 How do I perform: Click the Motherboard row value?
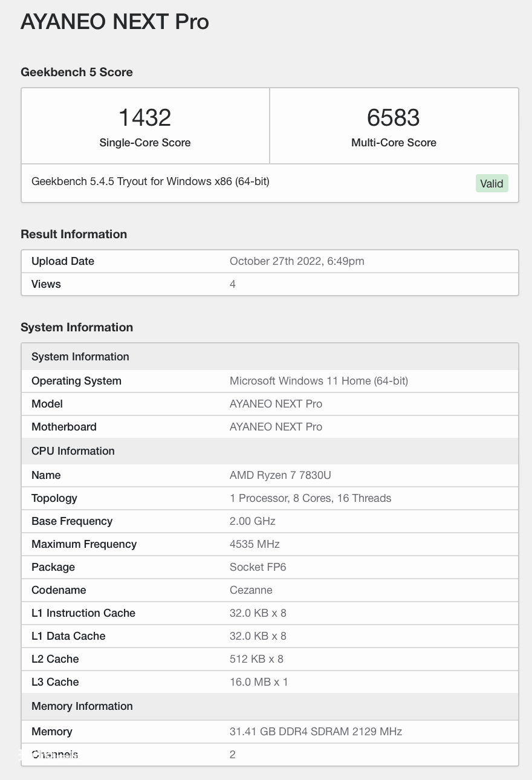point(276,427)
